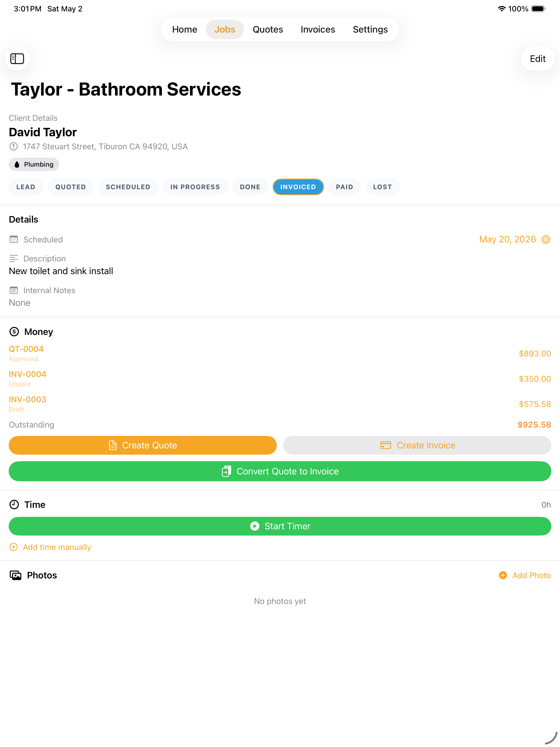Image resolution: width=560 pixels, height=747 pixels.
Task: Click the play icon in Start Timer
Action: click(255, 526)
